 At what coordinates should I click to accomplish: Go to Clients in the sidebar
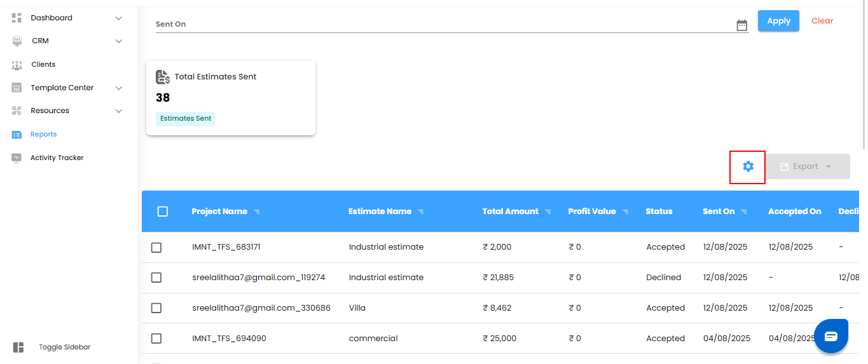pyautogui.click(x=43, y=65)
